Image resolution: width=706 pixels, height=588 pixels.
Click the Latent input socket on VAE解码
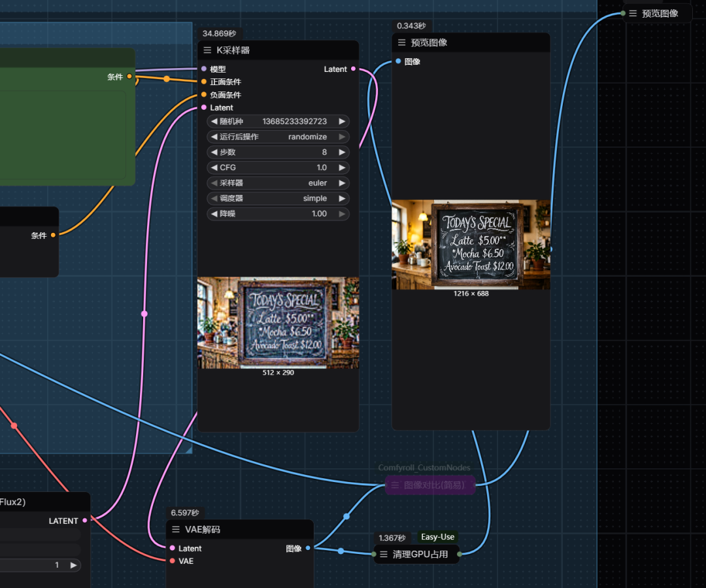(173, 548)
